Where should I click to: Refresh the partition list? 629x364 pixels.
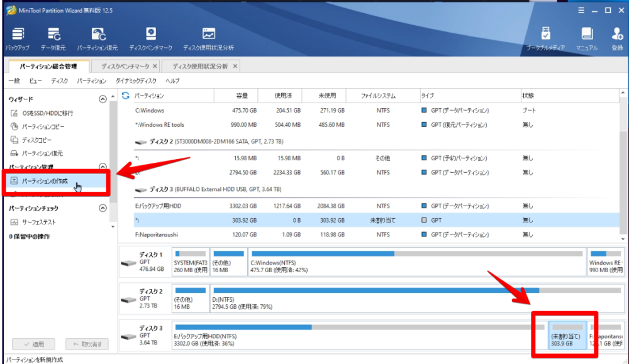click(126, 96)
